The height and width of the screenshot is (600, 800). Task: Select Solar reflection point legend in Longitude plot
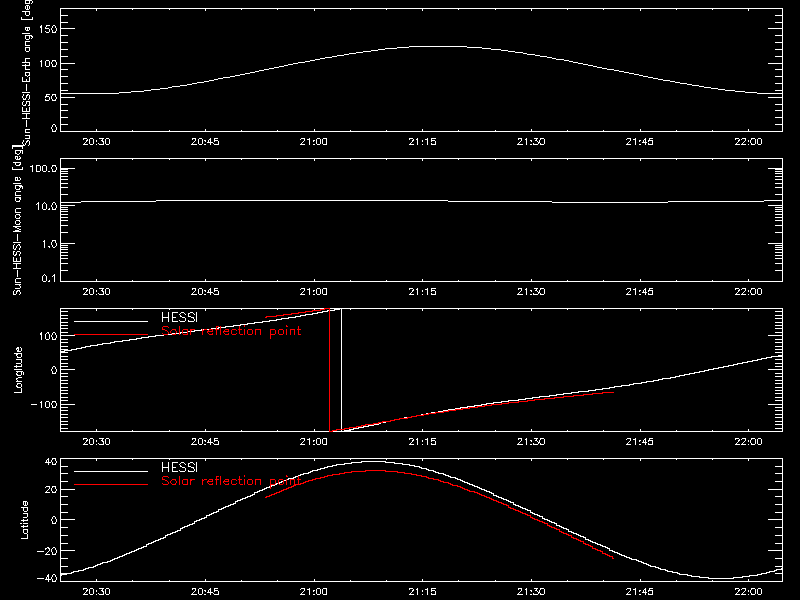231,331
